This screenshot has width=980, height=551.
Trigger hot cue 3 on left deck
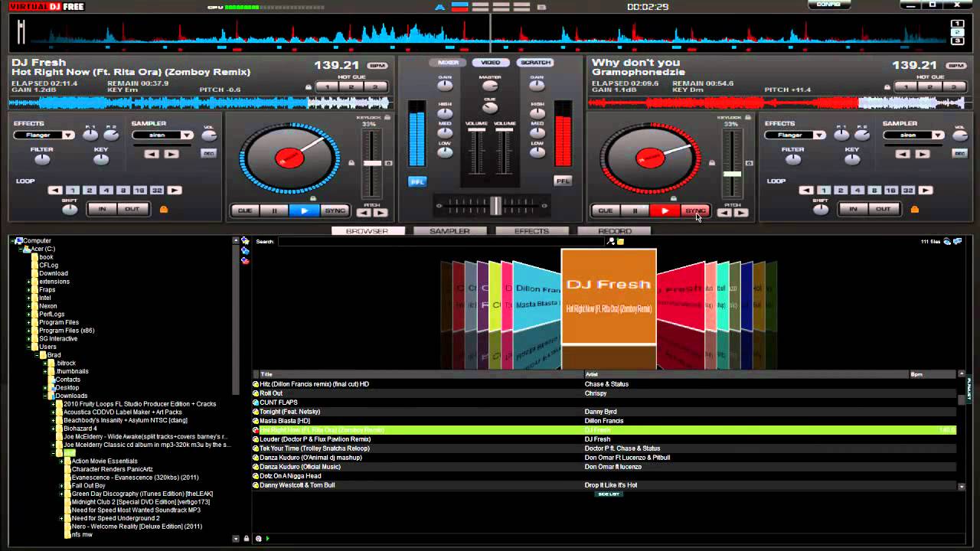(375, 87)
